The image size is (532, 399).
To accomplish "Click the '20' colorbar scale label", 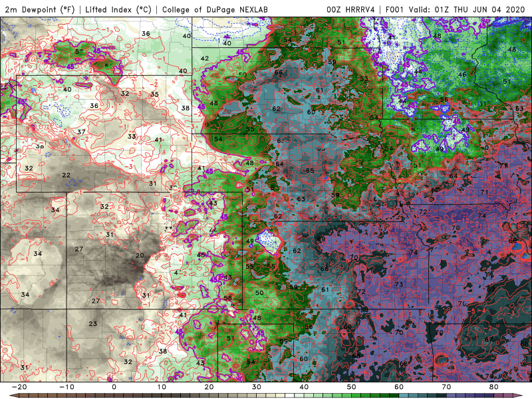I will coord(209,387).
